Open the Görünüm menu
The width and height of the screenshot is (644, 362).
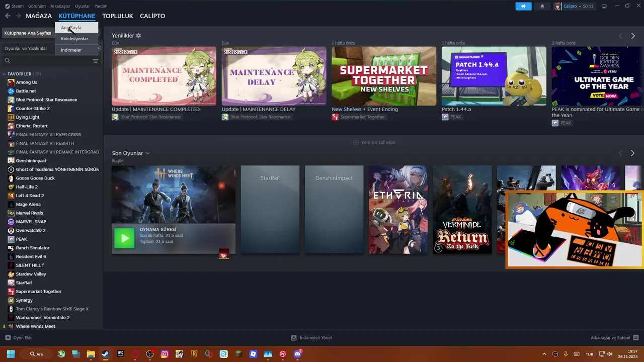coord(37,6)
